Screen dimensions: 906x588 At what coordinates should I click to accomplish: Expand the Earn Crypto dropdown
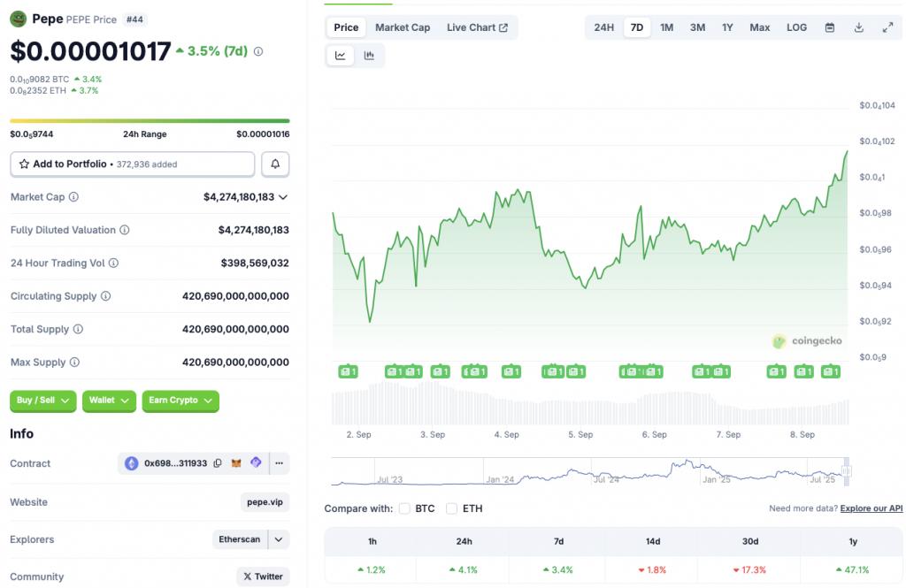[180, 401]
